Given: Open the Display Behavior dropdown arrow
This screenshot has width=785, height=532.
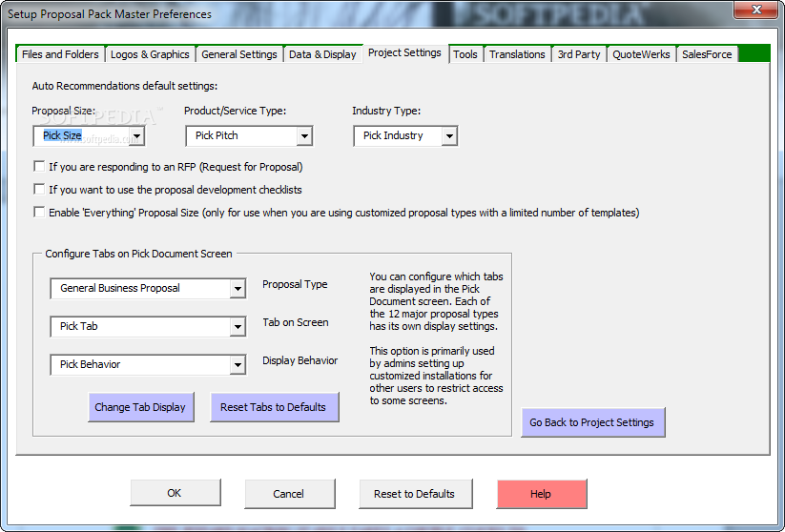Looking at the screenshot, I should coord(238,365).
